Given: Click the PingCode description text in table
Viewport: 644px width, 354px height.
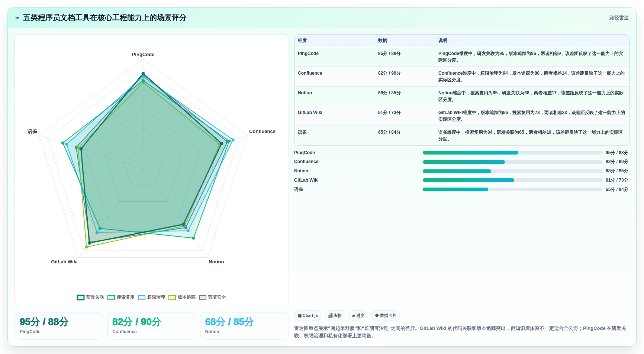Looking at the screenshot, I should click(531, 57).
